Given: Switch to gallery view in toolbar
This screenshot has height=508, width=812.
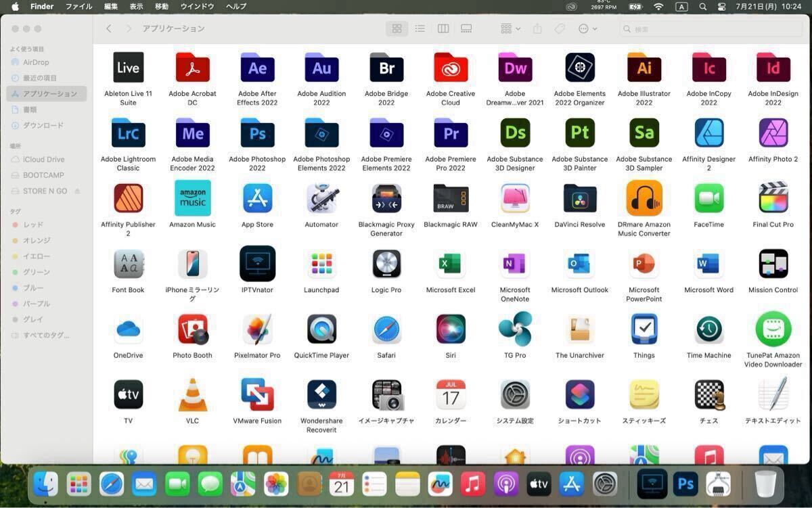Looking at the screenshot, I should pos(466,28).
